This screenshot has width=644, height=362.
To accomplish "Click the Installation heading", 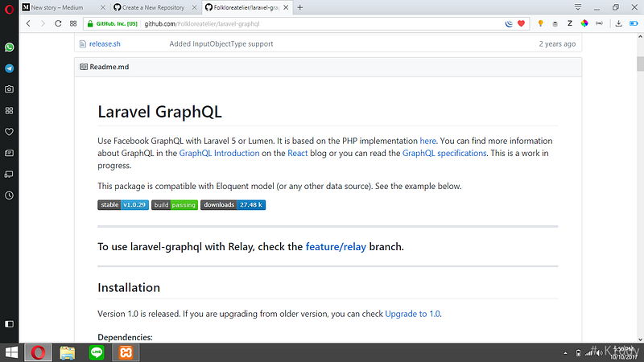I will [129, 288].
